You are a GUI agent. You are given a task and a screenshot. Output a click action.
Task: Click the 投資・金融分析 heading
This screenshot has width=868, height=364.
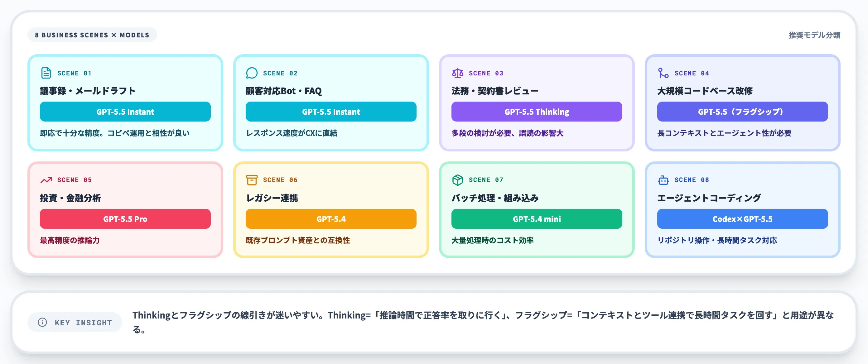70,198
